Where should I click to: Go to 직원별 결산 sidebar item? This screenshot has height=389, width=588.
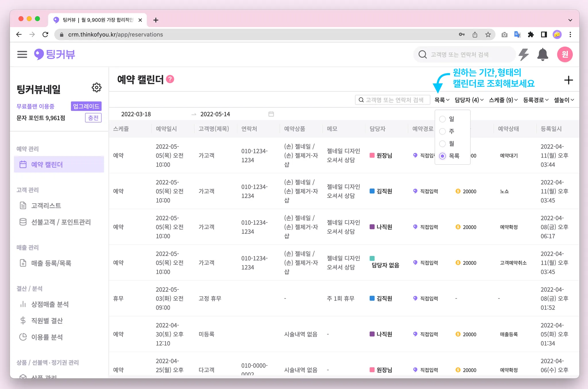(x=47, y=320)
